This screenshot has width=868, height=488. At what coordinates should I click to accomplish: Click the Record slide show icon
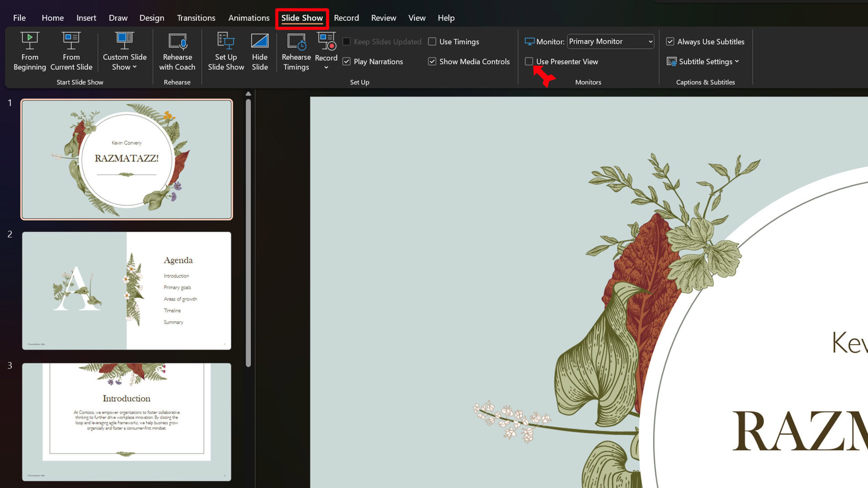click(326, 42)
